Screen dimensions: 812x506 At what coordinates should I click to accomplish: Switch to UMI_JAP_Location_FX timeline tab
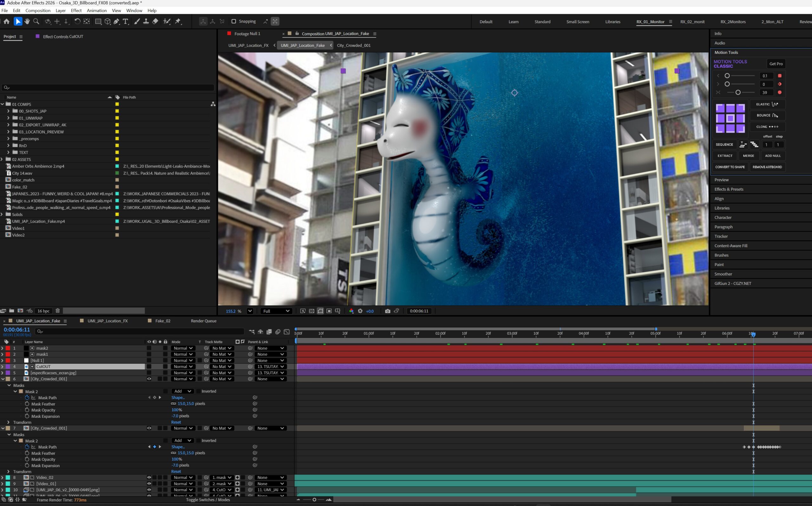coord(108,321)
